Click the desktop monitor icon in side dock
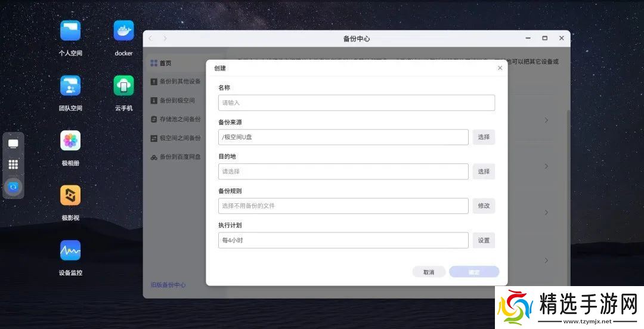Viewport: 644px width, 329px height. coord(13,144)
